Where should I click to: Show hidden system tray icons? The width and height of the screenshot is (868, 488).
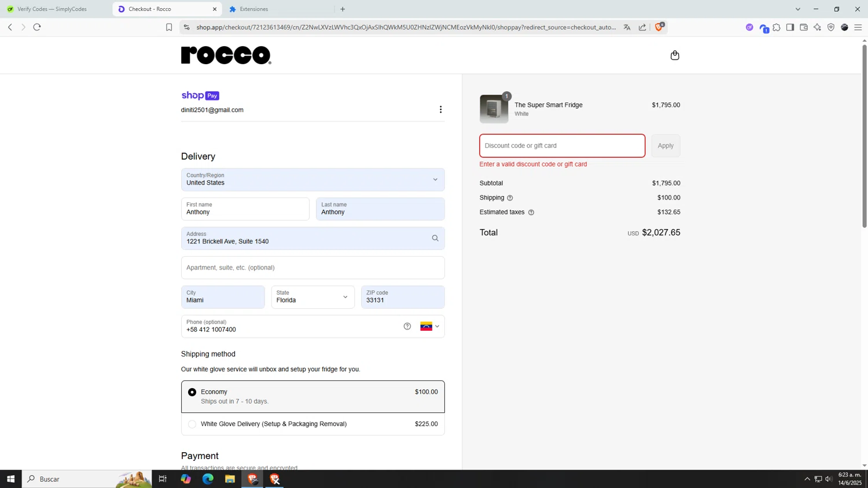[x=807, y=479]
